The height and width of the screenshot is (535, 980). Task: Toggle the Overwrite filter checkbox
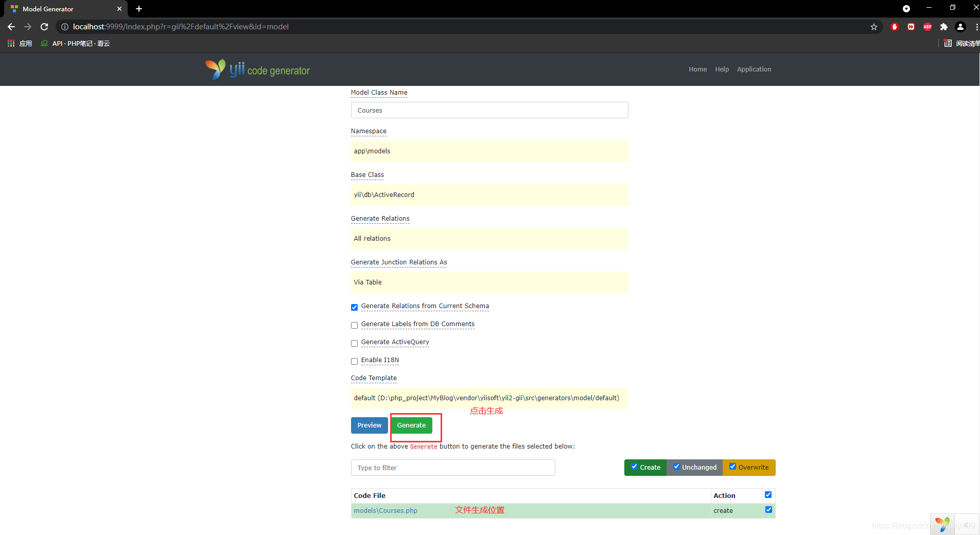[x=732, y=467]
